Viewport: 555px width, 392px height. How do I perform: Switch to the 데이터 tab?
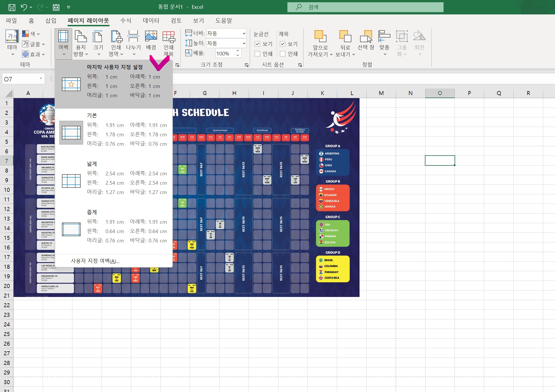[151, 21]
